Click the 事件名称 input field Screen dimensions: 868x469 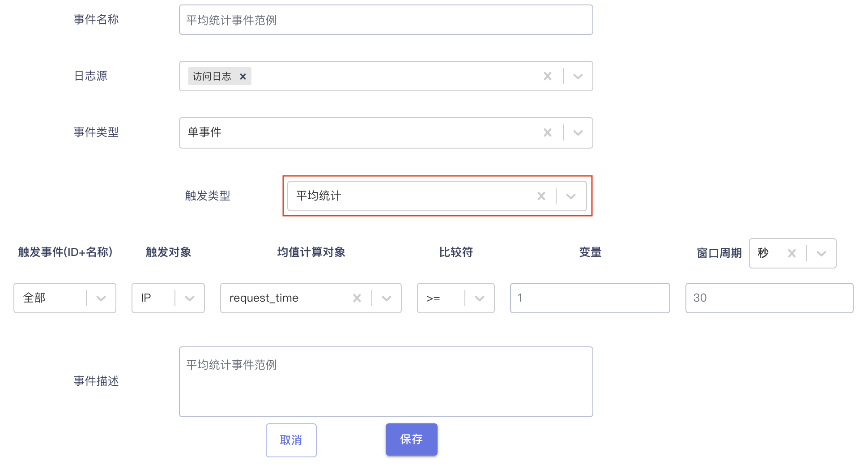(386, 20)
